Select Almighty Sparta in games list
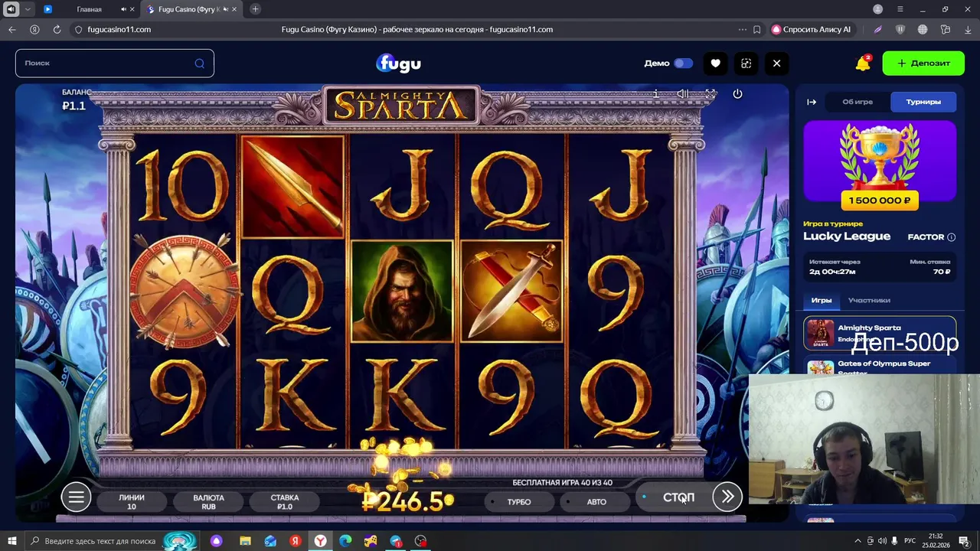This screenshot has width=980, height=551. click(x=880, y=333)
